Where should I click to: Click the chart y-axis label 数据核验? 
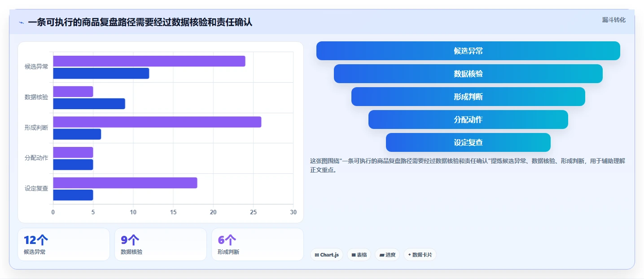(36, 97)
